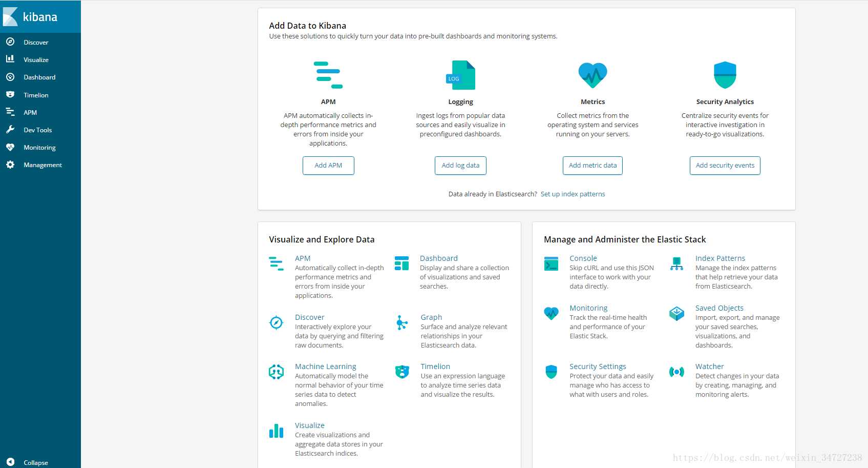Click the Add metric data button
868x468 pixels.
click(592, 165)
